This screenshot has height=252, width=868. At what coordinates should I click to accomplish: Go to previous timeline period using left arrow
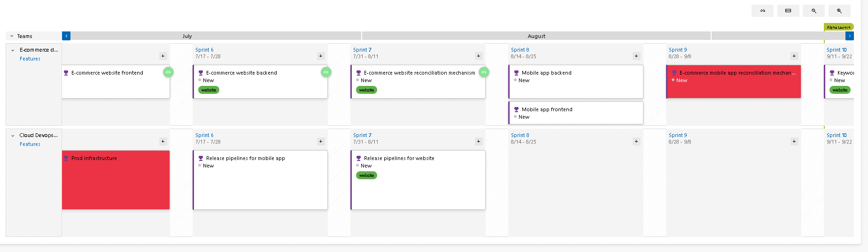point(66,36)
